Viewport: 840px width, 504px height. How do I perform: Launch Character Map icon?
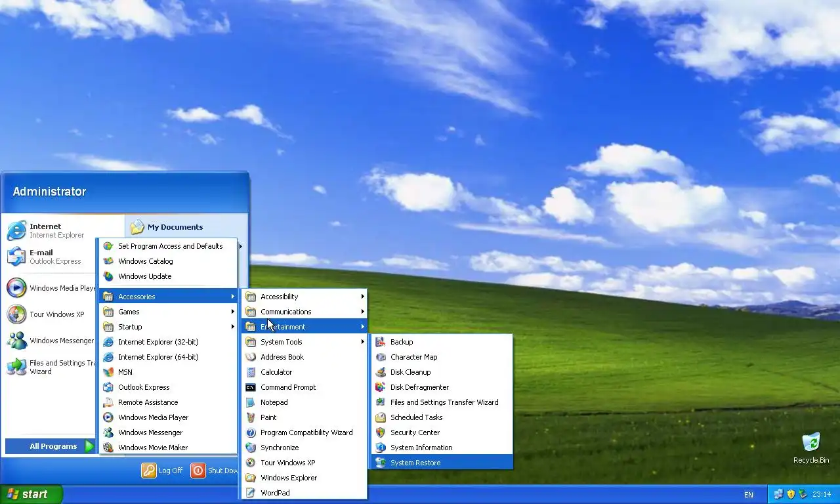pos(381,357)
